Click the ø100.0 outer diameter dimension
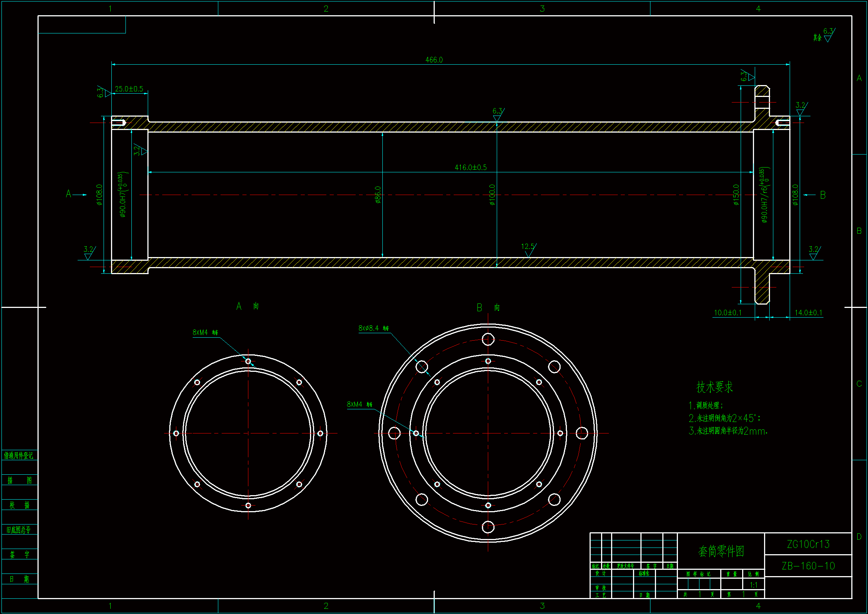 coord(492,195)
